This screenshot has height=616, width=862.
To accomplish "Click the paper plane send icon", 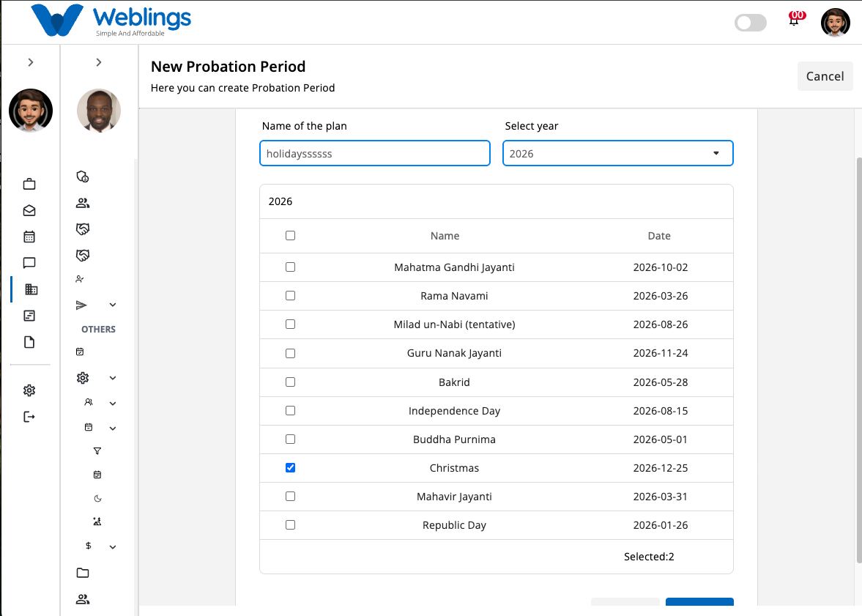I will click(81, 305).
